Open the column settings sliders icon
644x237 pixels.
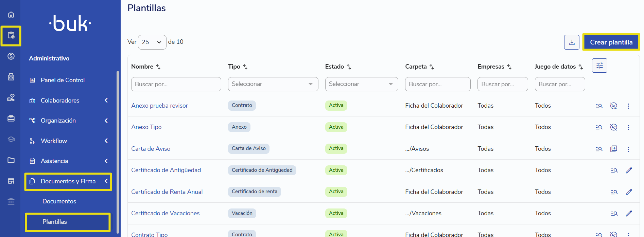tap(599, 66)
